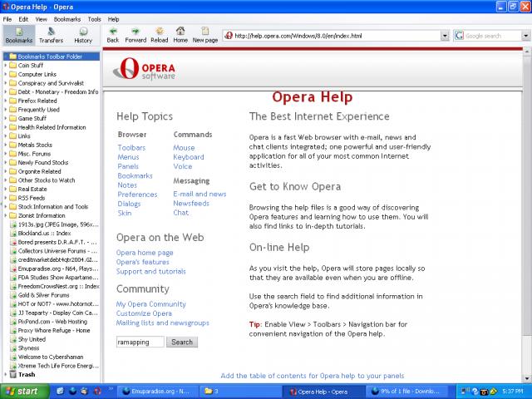Viewport: 532px width, 399px height.
Task: Open the Help menu
Action: pos(113,19)
